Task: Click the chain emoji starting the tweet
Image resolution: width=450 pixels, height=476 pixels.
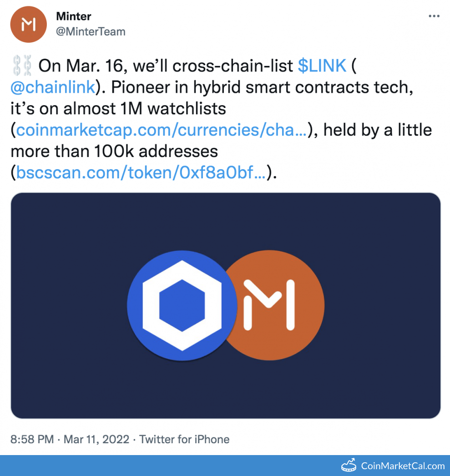Action: [21, 66]
